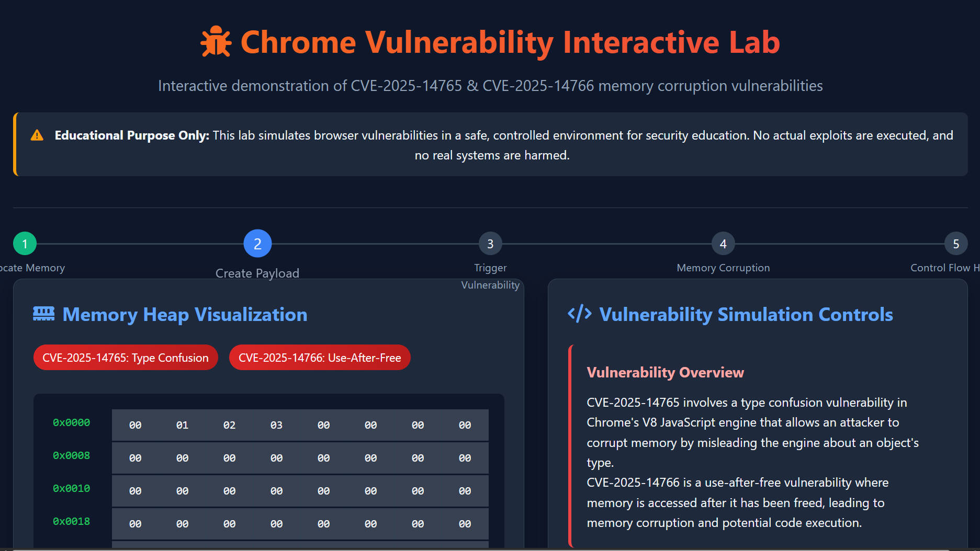Click the first byte cell in row 0x0018

[x=136, y=524]
